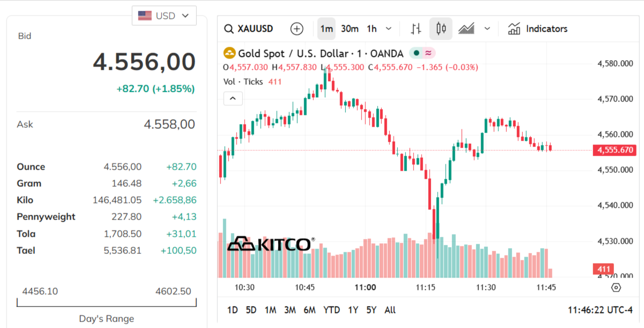Open the Indicators panel
644x328 pixels.
pyautogui.click(x=537, y=28)
